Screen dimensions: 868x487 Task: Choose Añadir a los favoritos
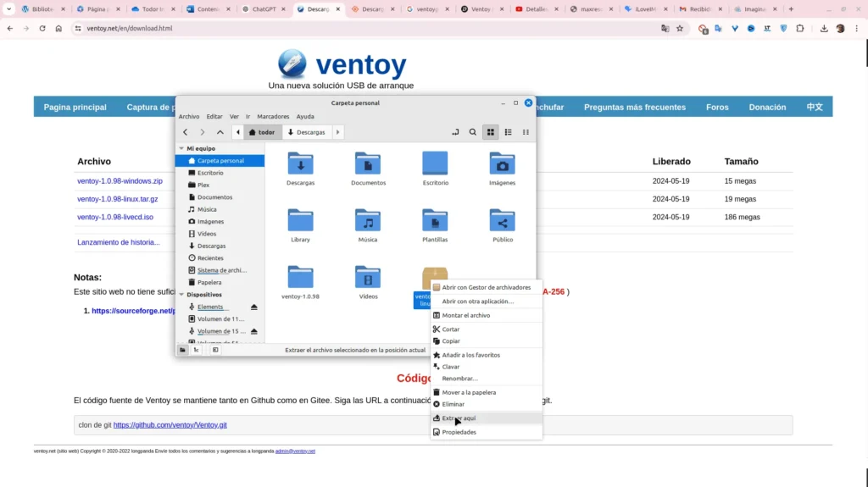click(x=486, y=355)
